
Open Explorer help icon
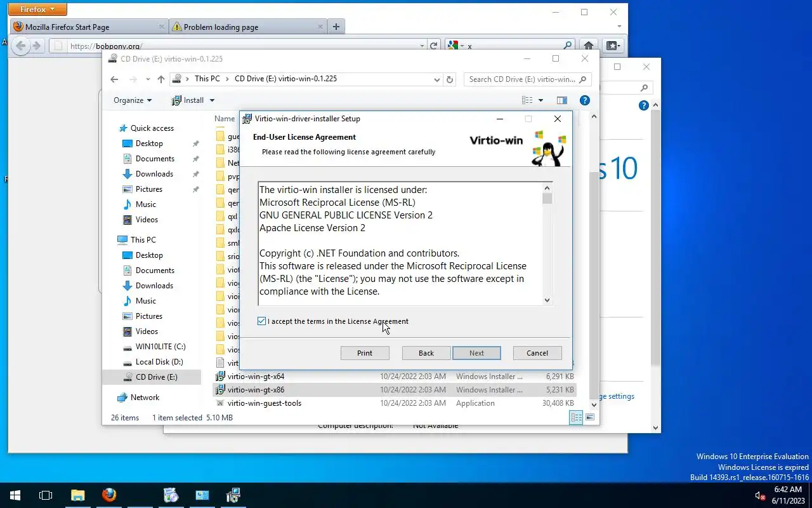click(x=585, y=100)
